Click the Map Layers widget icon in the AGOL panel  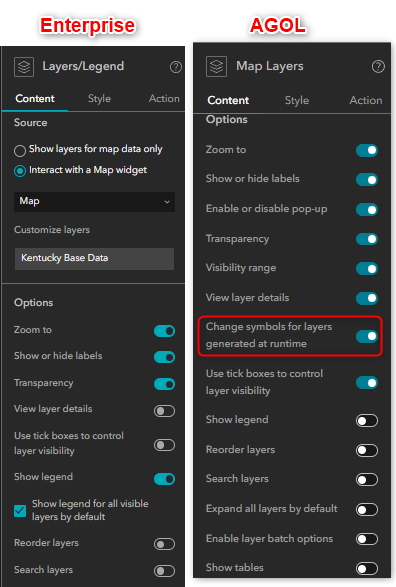pyautogui.click(x=216, y=67)
